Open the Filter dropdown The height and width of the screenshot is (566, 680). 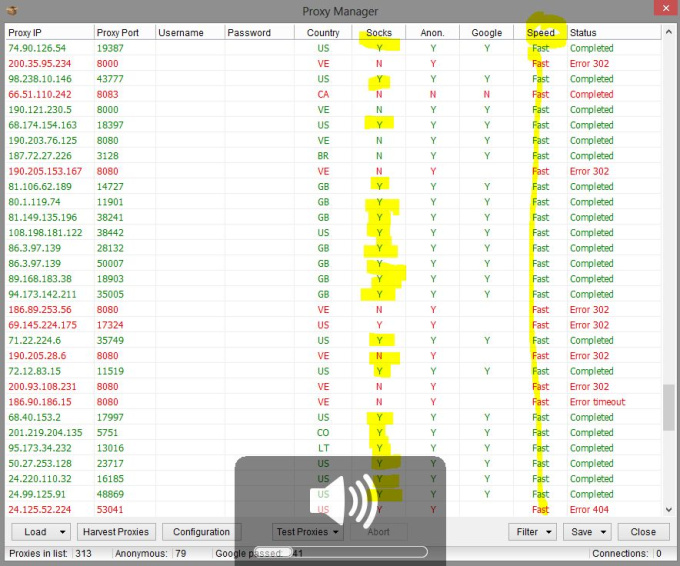(x=533, y=532)
